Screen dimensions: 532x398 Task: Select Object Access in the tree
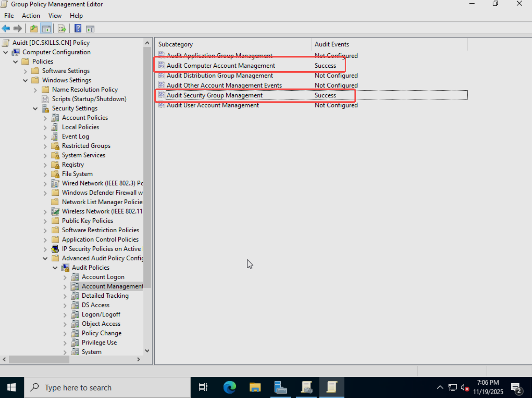101,324
